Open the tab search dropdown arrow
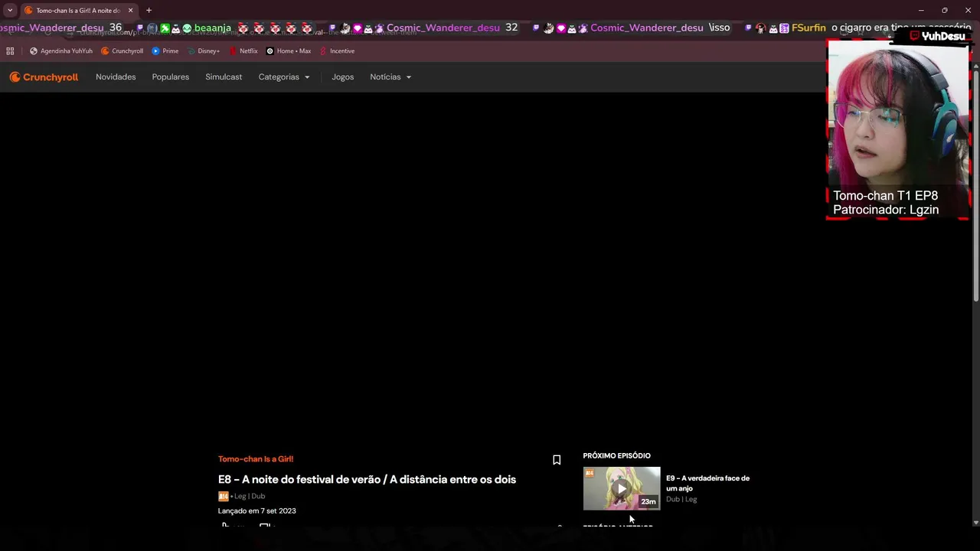980x551 pixels. (x=10, y=11)
